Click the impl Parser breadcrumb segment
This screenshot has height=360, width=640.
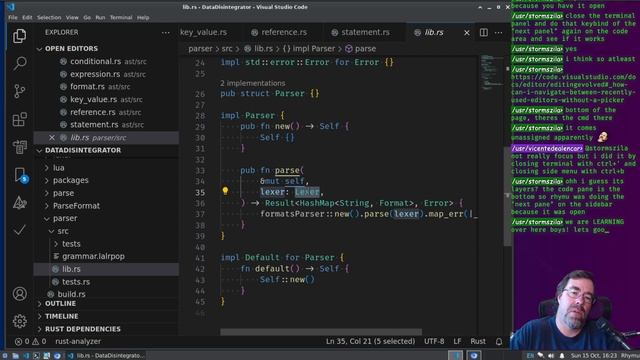[x=309, y=49]
